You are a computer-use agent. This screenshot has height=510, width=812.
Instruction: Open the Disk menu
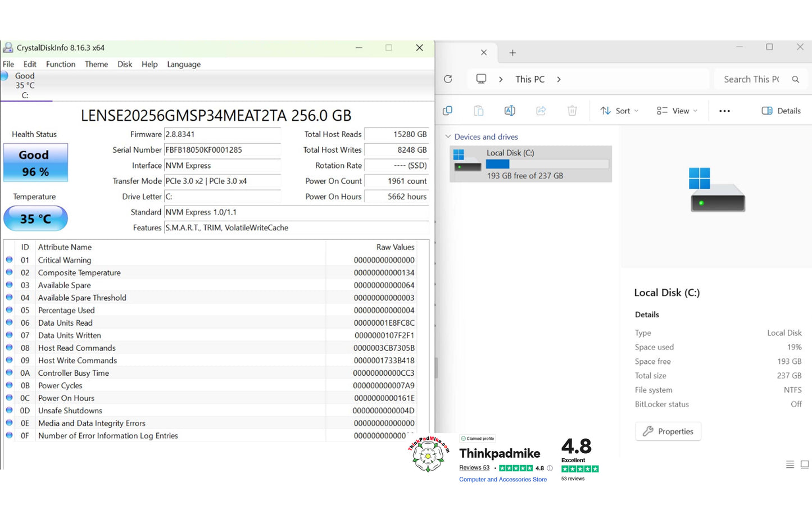[x=125, y=64]
